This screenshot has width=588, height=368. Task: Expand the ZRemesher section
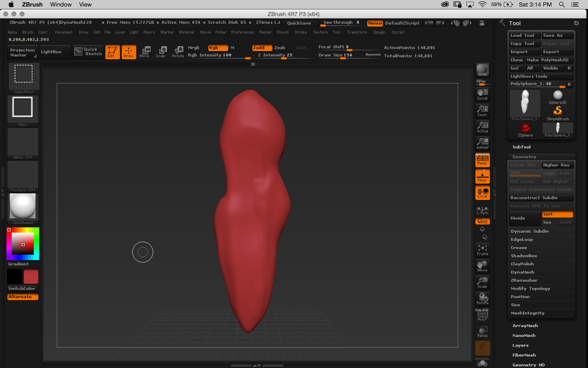point(524,280)
